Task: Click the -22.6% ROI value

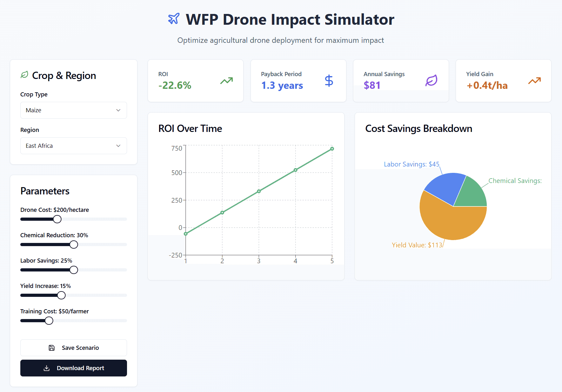Action: point(175,85)
